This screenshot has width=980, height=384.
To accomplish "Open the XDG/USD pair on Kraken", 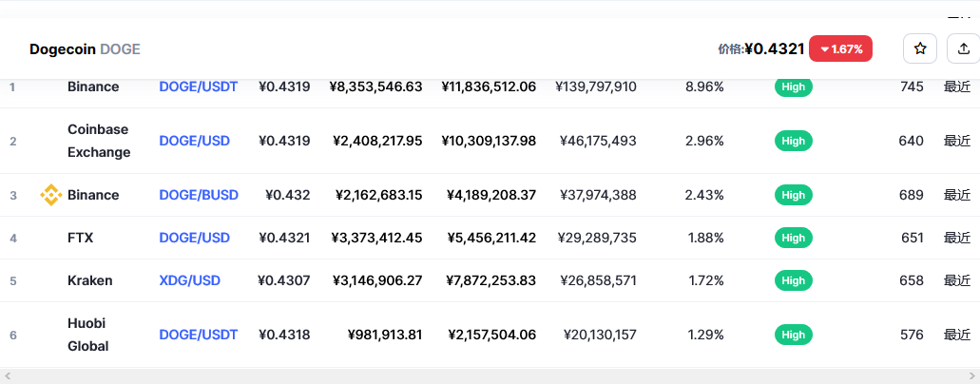I will tap(189, 280).
